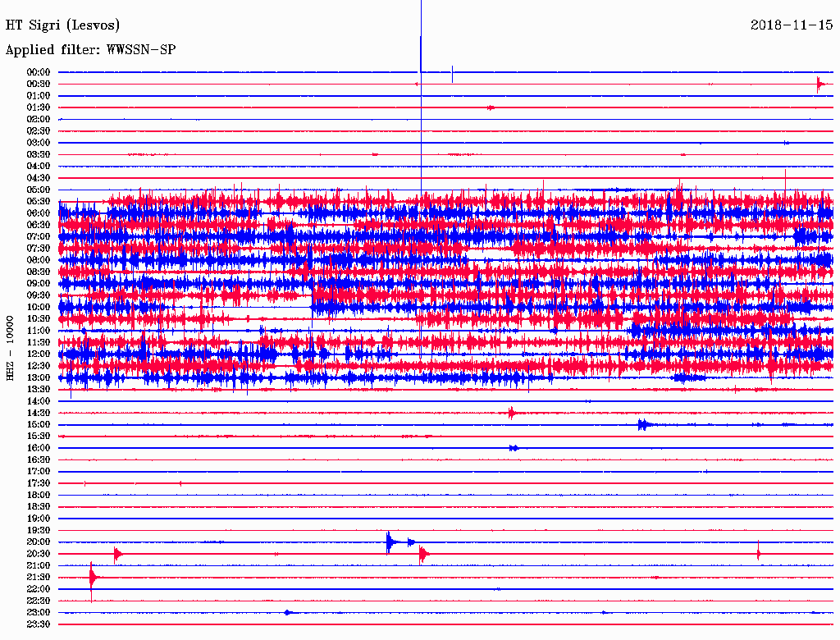This screenshot has width=840, height=640.
Task: Select the 14:00 time label
Action: pyautogui.click(x=39, y=401)
